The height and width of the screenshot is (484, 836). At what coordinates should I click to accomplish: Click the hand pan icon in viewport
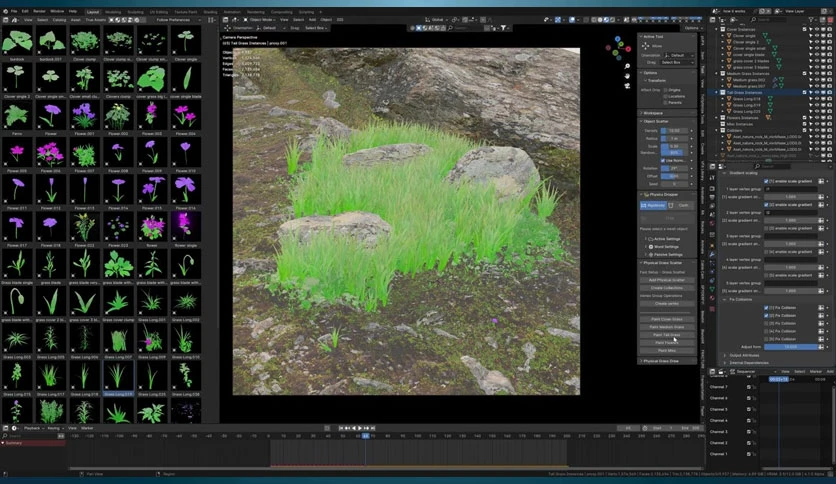[627, 76]
